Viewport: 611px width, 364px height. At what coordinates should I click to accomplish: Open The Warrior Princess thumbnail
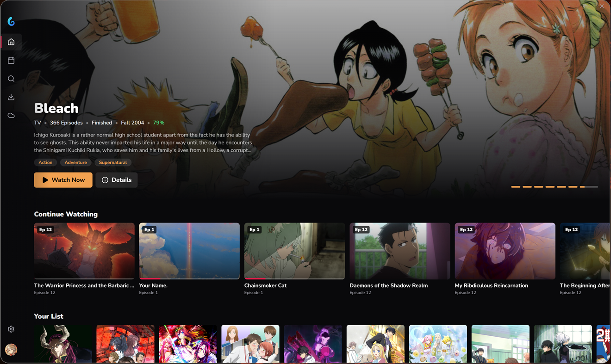[x=84, y=251]
